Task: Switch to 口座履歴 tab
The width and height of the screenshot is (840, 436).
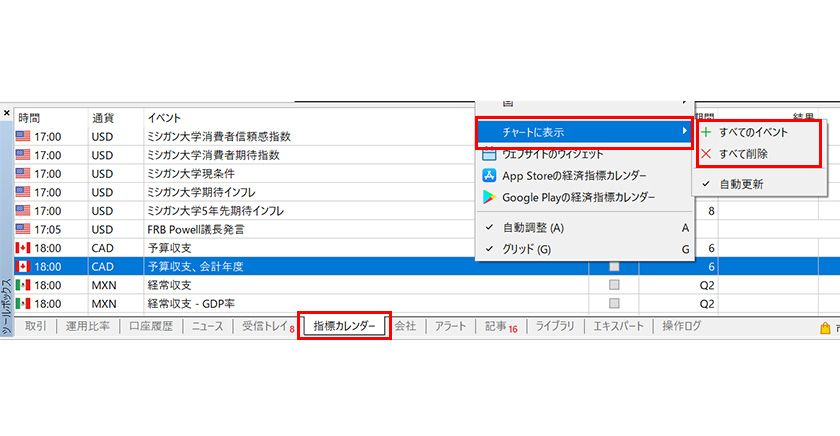Action: pos(151,326)
